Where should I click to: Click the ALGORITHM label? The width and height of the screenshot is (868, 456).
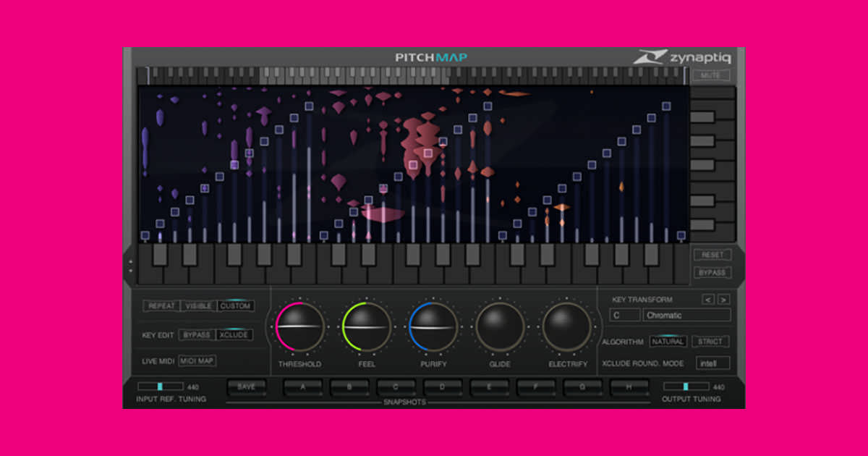(623, 342)
